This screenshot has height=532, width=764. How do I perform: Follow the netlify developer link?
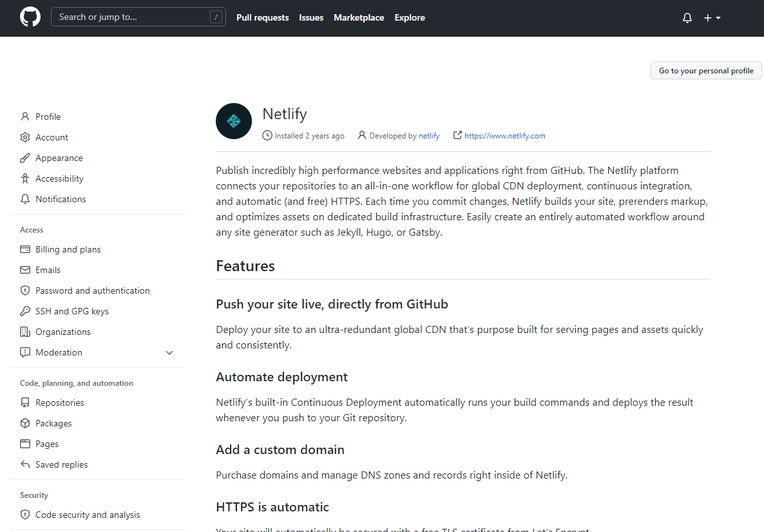click(x=429, y=136)
